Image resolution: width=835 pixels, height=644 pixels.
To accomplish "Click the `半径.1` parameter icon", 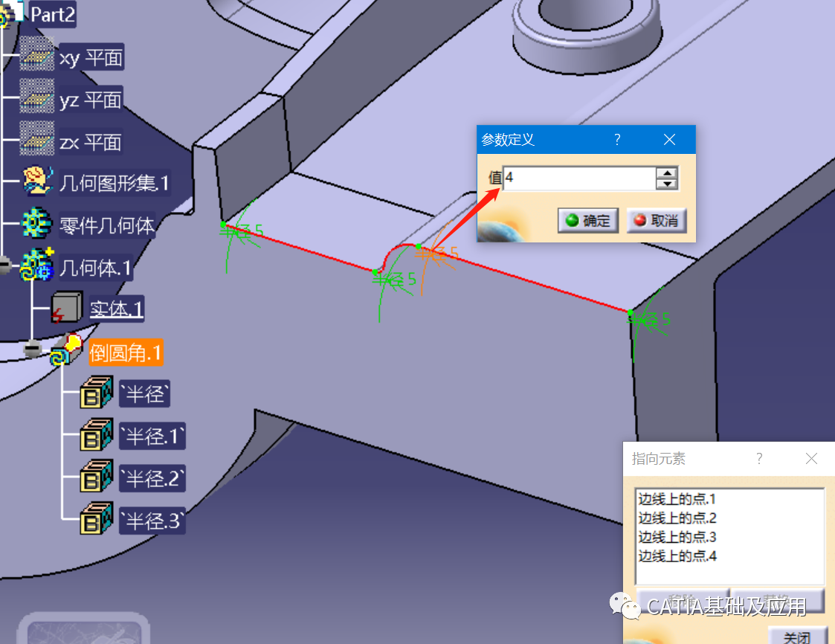I will (97, 434).
